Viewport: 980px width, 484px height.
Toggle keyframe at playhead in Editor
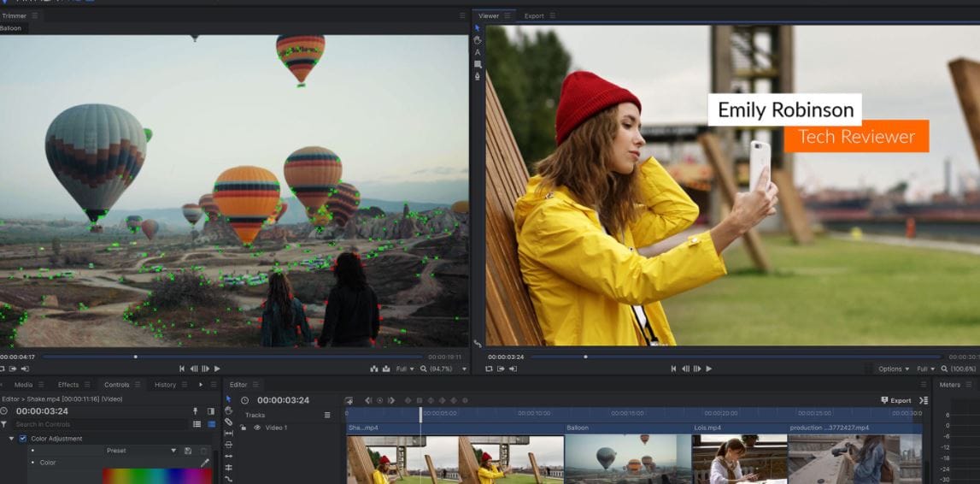click(379, 400)
